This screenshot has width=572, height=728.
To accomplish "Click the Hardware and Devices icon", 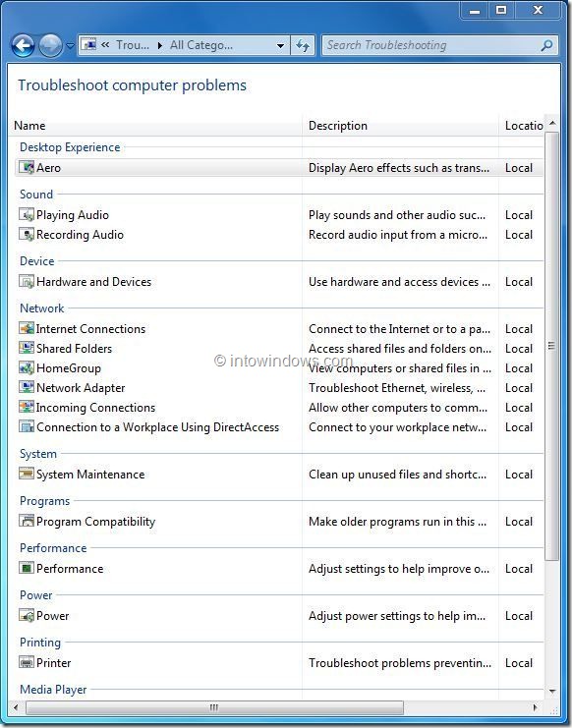I will pos(27,281).
